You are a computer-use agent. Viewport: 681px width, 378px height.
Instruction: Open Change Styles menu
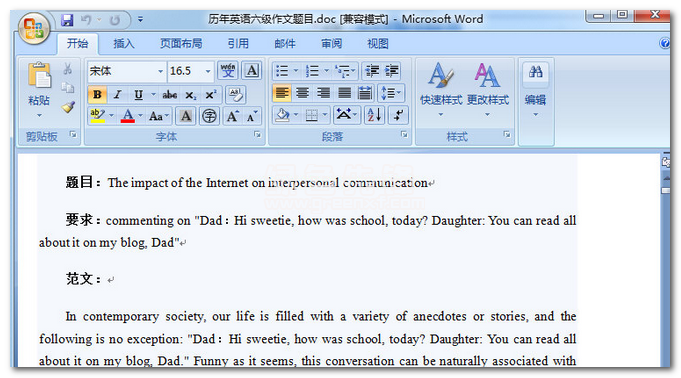point(487,90)
